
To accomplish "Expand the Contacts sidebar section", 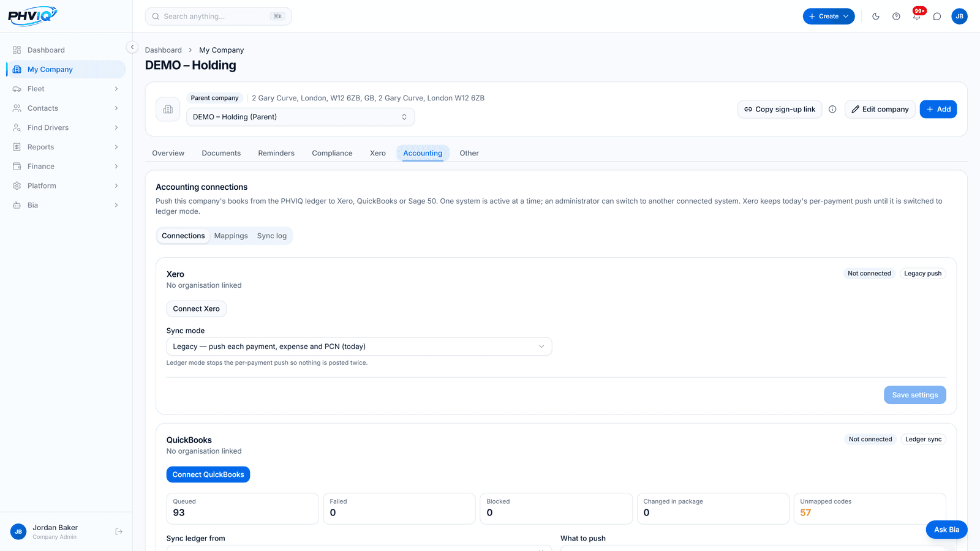I will click(x=66, y=108).
